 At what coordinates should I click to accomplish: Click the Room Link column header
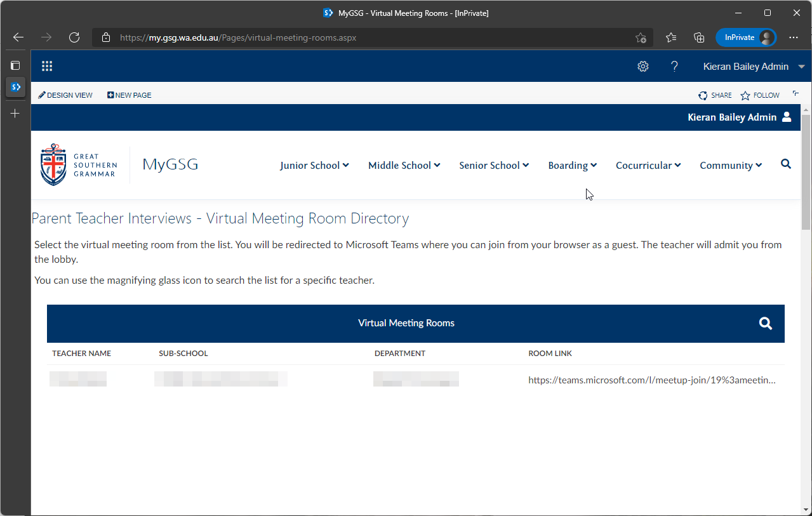click(x=550, y=354)
